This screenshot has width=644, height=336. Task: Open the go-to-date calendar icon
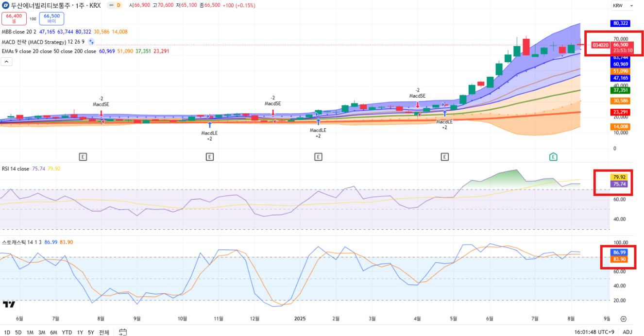point(123,332)
